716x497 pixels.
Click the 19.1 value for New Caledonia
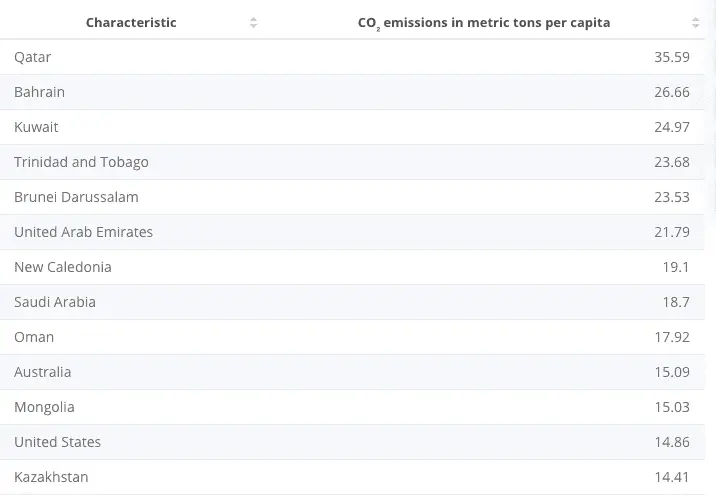point(677,267)
